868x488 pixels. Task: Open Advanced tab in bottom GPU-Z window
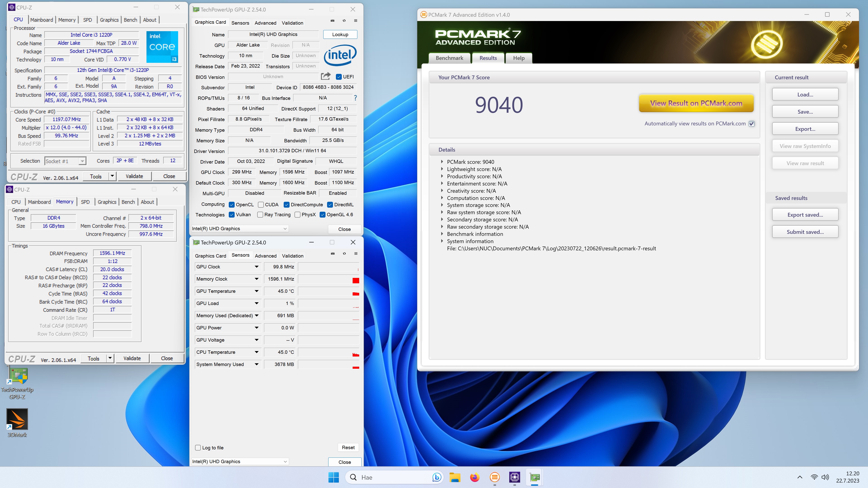[266, 256]
